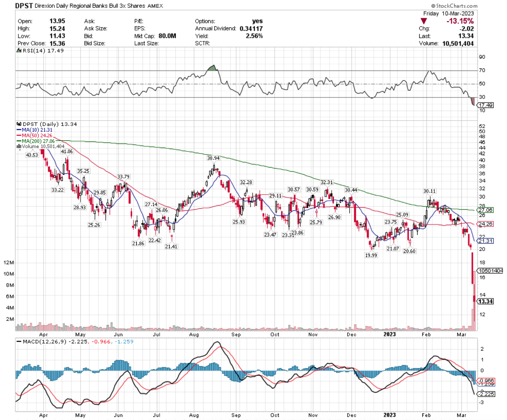Click the MA(50) 24.26 legend entry

point(35,136)
